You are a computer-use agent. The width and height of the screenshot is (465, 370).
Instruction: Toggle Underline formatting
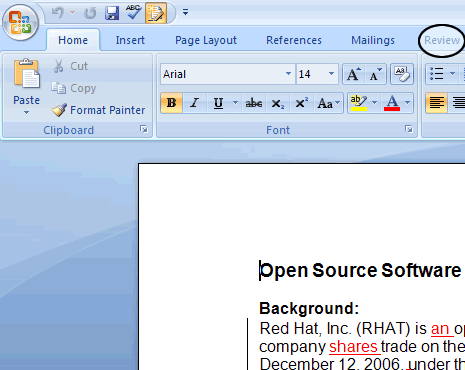pyautogui.click(x=218, y=103)
